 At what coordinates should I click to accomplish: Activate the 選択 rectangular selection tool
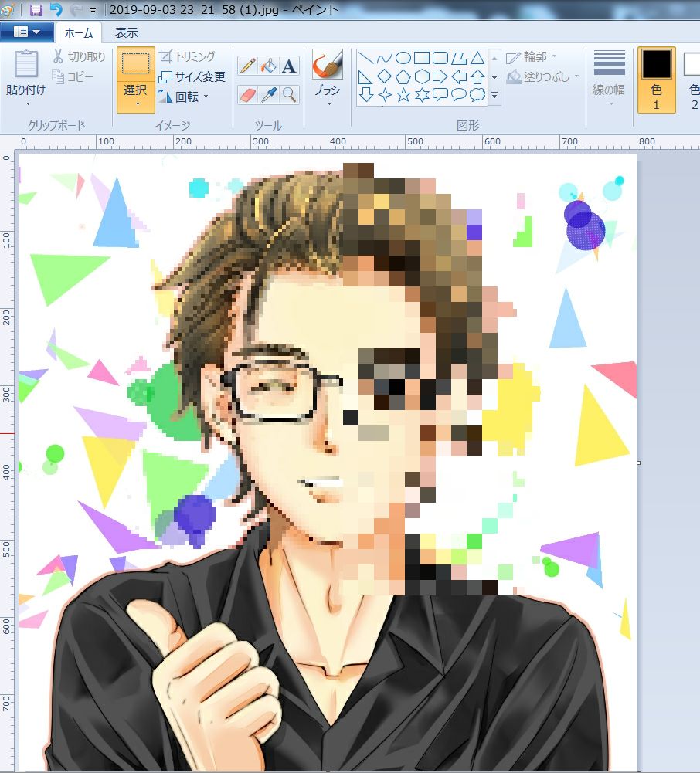[x=136, y=66]
